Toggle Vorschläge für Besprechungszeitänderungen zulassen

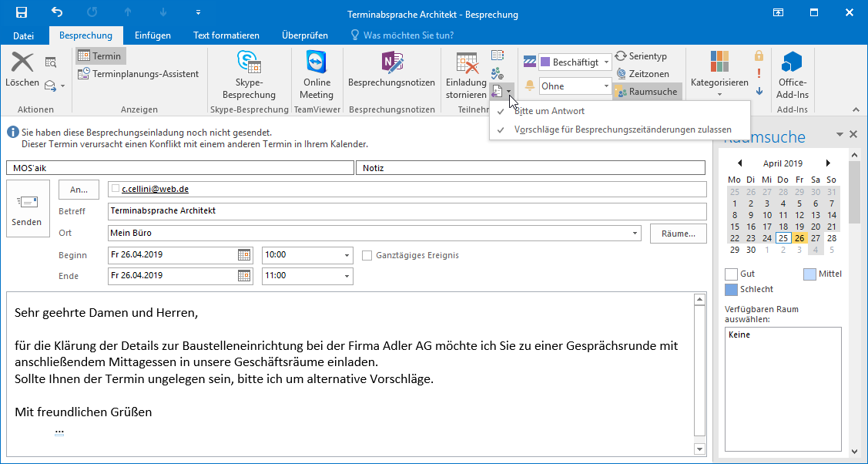coord(622,129)
